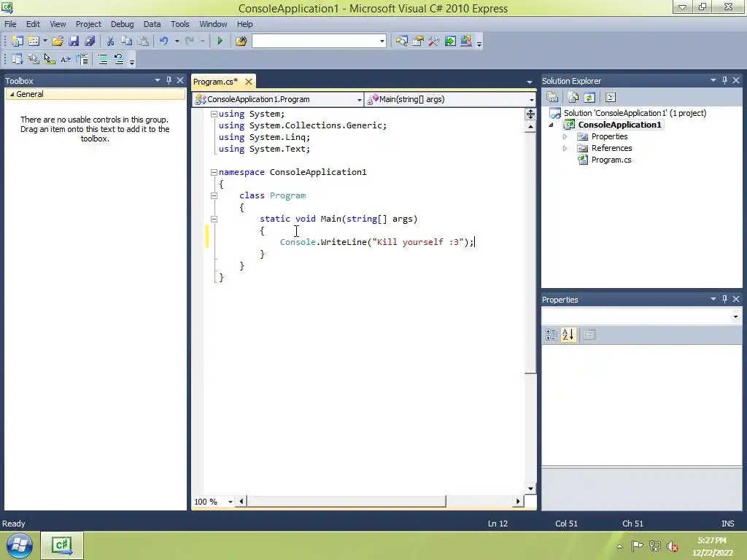Click the Paste clipboard icon

(143, 42)
